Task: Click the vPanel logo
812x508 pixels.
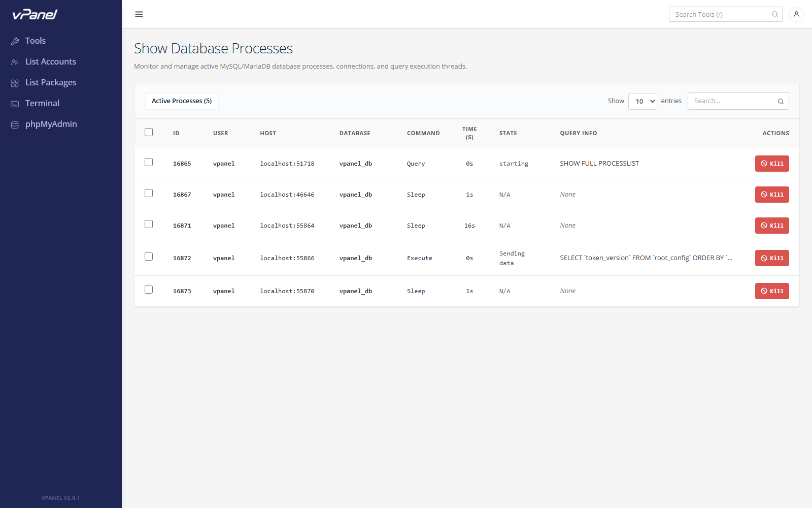Action: click(x=35, y=14)
